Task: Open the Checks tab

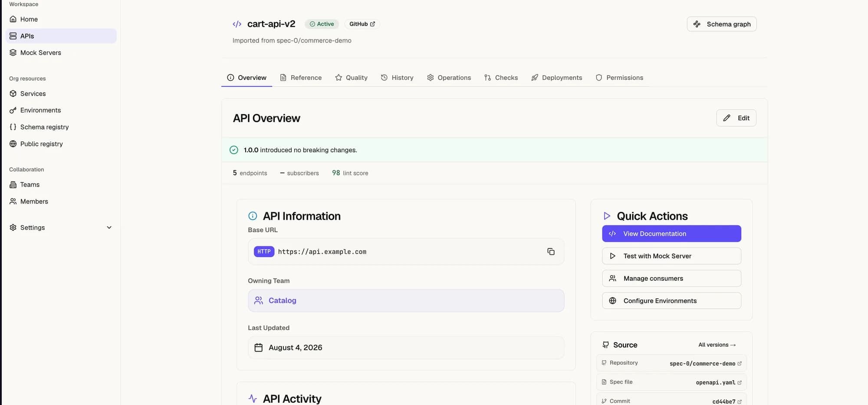Action: click(x=501, y=78)
